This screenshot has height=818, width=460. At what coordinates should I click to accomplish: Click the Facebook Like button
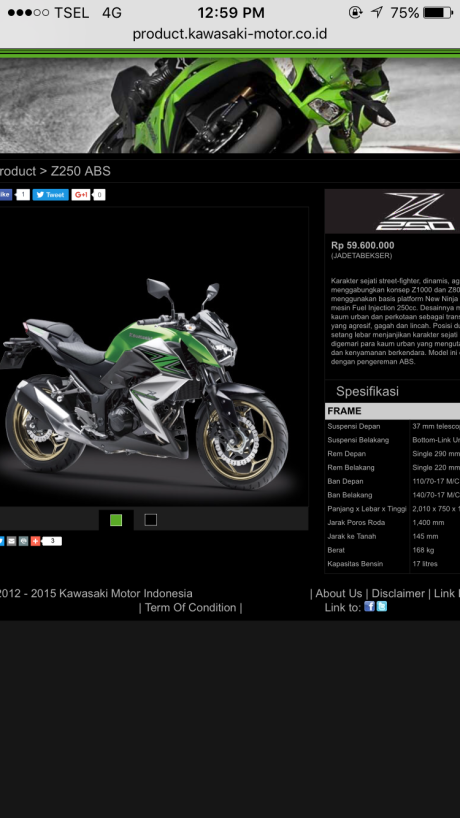coord(6,195)
